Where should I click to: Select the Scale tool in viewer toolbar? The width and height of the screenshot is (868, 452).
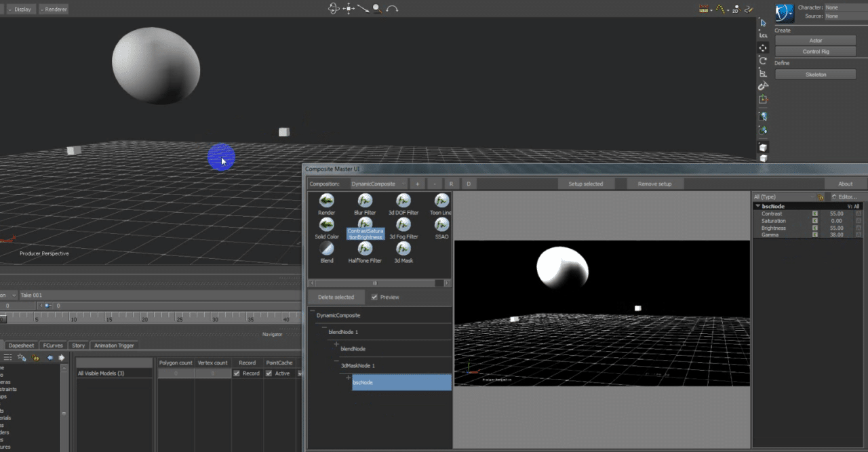point(763,73)
